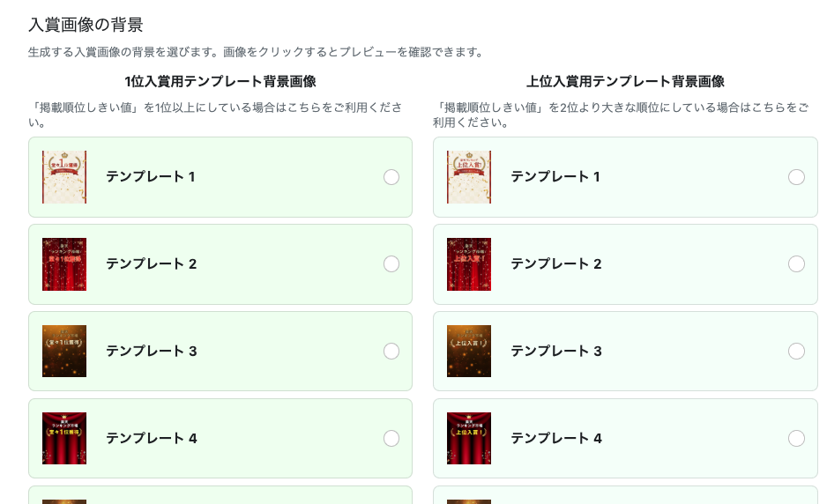Select Template 2 radio for top-rank background

coord(796,264)
